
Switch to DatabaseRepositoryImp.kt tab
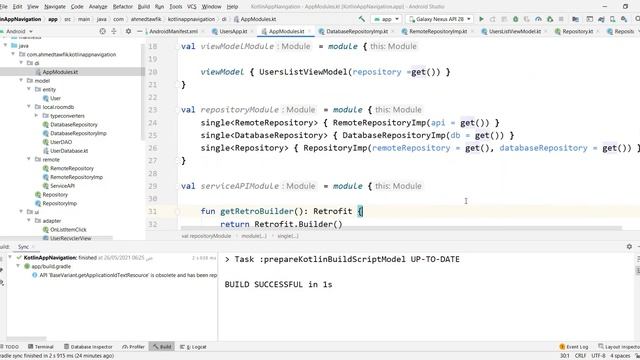point(357,31)
